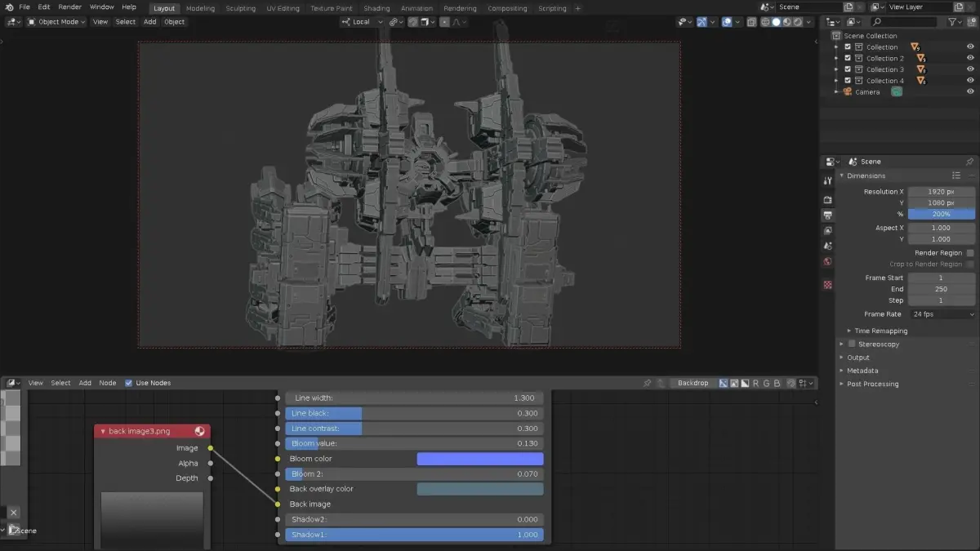980x551 pixels.
Task: Click the Resolution X value field
Action: tap(941, 192)
